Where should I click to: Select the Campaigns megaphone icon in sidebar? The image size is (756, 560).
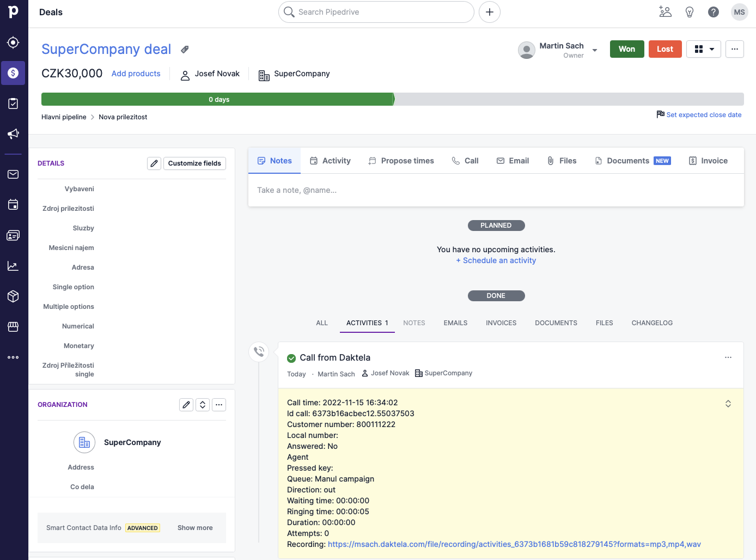click(13, 133)
